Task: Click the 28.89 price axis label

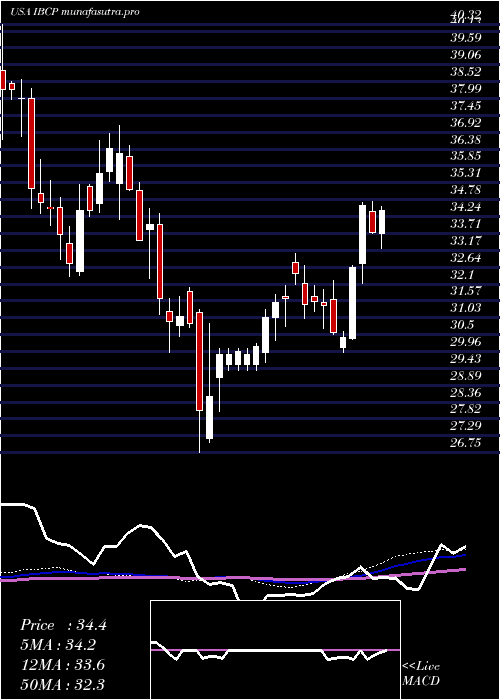Action: tap(466, 376)
